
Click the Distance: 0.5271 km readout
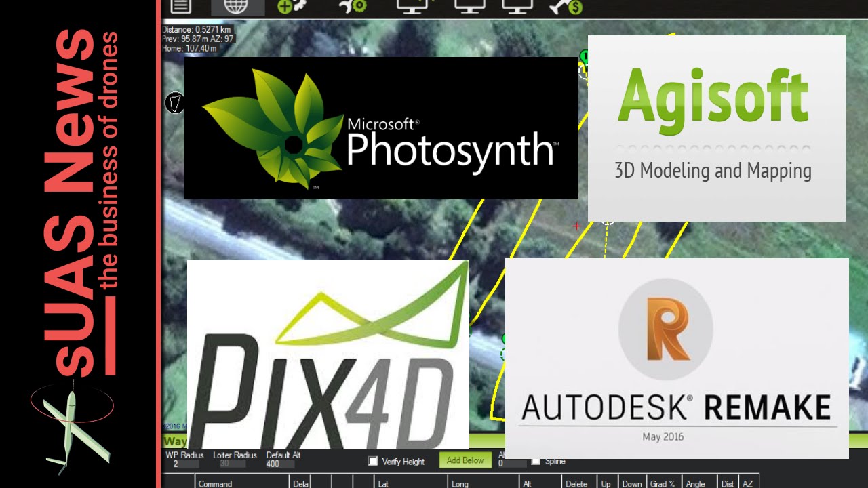click(197, 30)
